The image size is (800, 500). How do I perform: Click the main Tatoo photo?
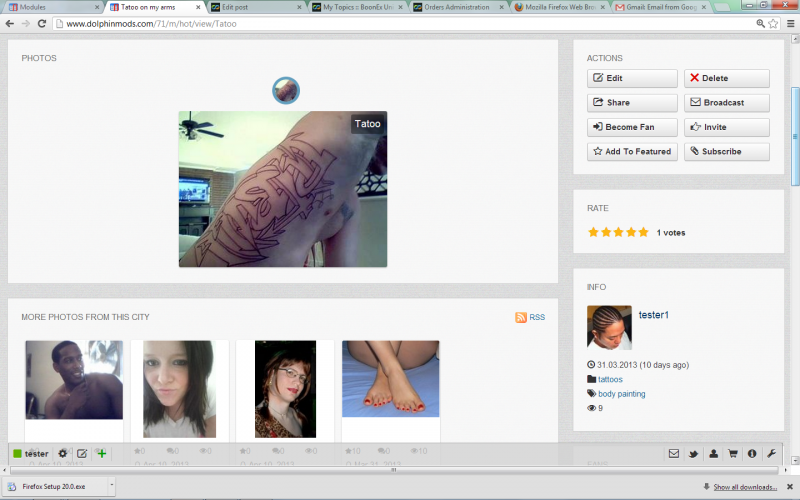pyautogui.click(x=283, y=189)
